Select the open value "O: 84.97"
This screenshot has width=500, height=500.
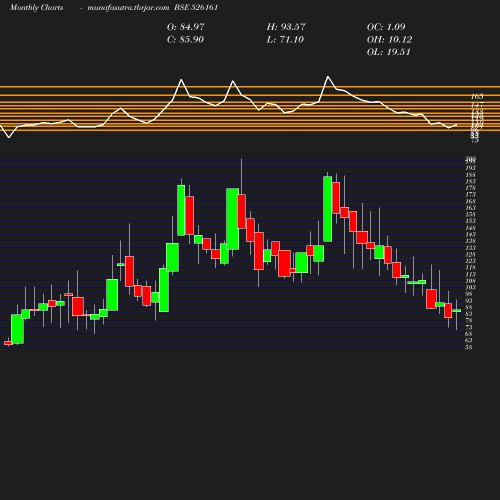pos(186,27)
